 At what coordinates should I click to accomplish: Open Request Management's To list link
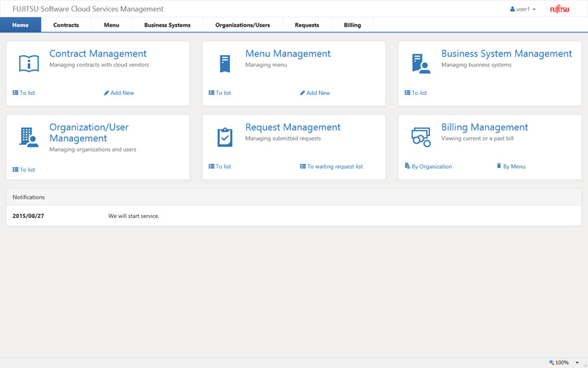[x=220, y=166]
